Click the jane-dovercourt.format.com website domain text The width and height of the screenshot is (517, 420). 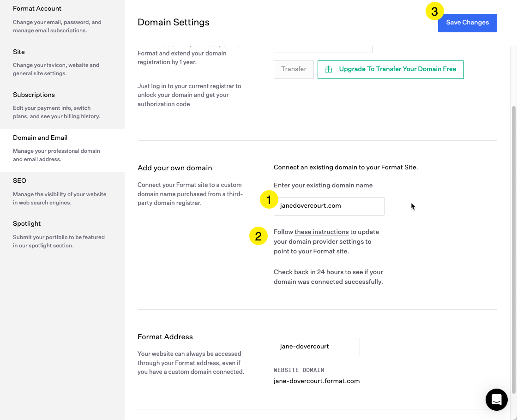pyautogui.click(x=316, y=381)
